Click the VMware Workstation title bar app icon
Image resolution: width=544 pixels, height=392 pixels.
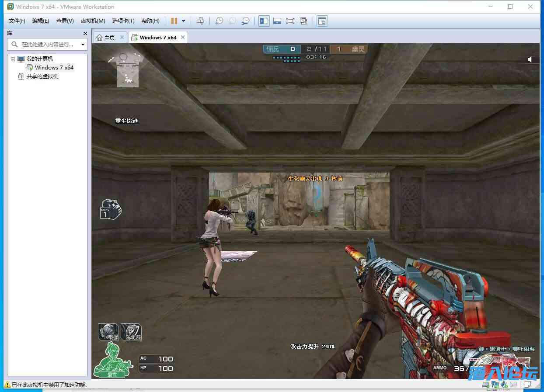click(10, 7)
